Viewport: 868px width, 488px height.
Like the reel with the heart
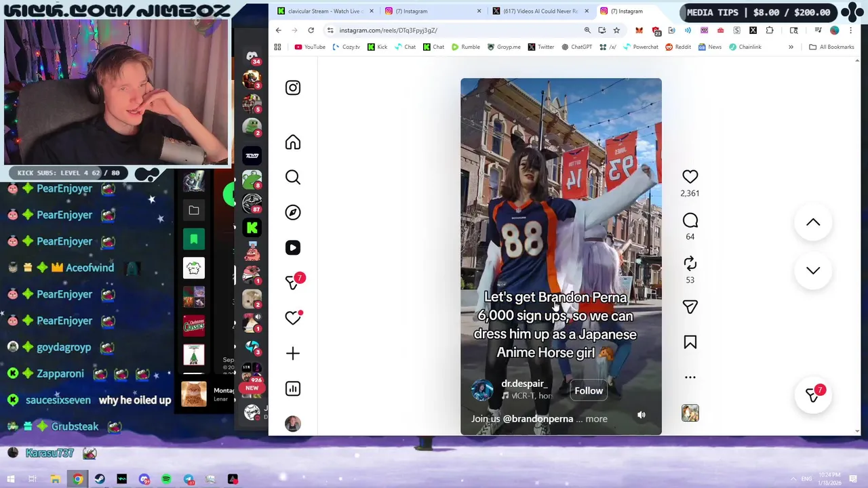(690, 177)
